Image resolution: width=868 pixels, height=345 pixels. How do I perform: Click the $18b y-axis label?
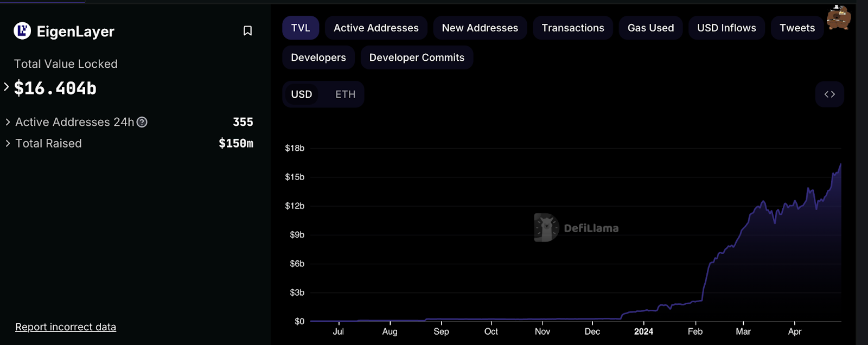(295, 148)
